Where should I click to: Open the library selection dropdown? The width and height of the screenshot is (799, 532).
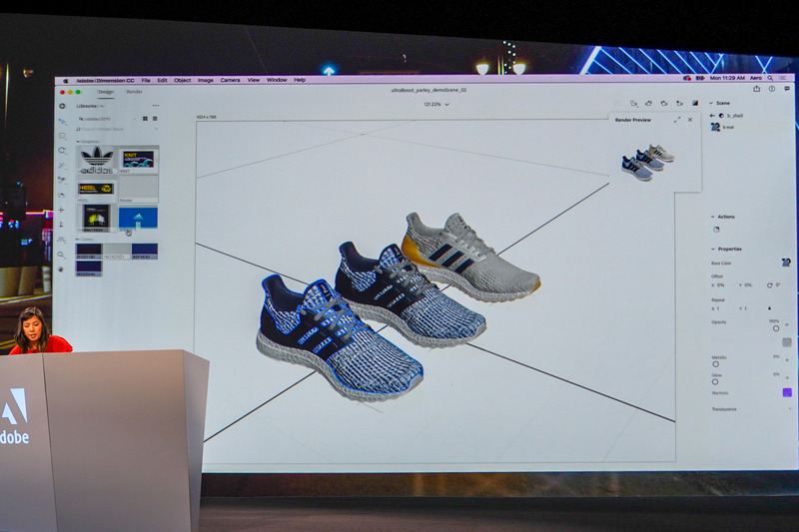point(107,119)
